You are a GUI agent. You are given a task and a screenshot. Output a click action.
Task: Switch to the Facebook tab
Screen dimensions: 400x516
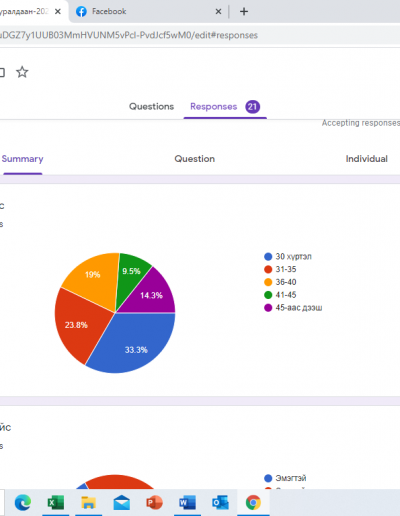(x=147, y=12)
